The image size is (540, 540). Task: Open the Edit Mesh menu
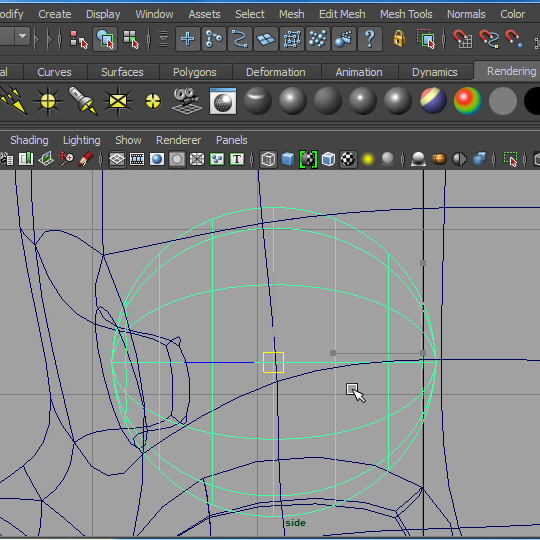342,14
